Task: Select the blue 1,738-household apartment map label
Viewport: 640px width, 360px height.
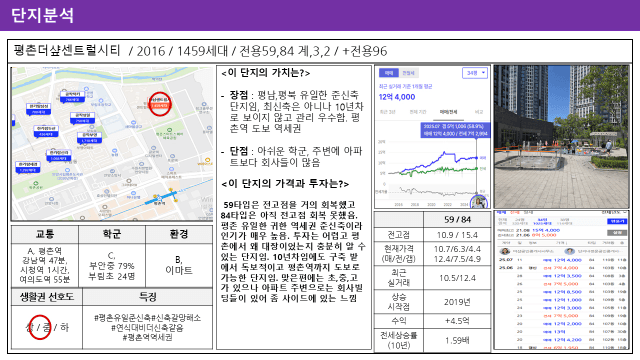Action: click(x=89, y=137)
